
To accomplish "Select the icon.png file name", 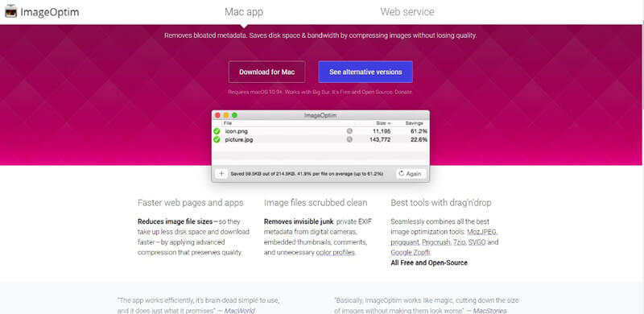I will [x=236, y=131].
